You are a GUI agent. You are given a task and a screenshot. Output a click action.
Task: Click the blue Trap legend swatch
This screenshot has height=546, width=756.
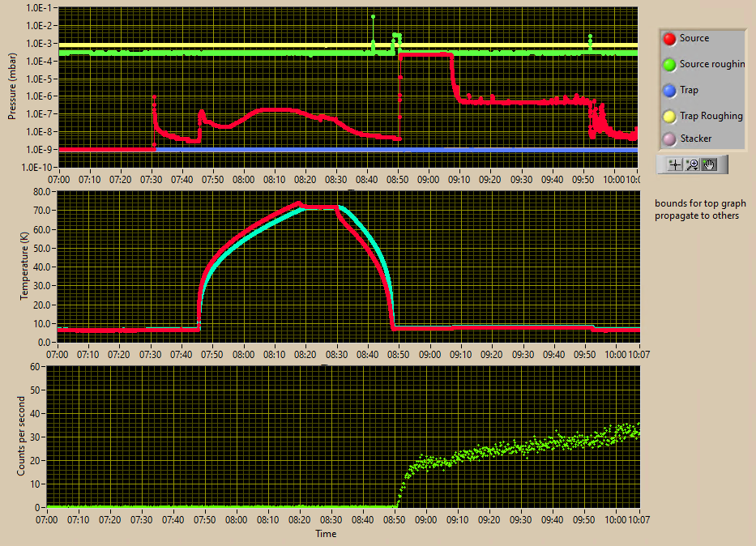click(x=669, y=91)
